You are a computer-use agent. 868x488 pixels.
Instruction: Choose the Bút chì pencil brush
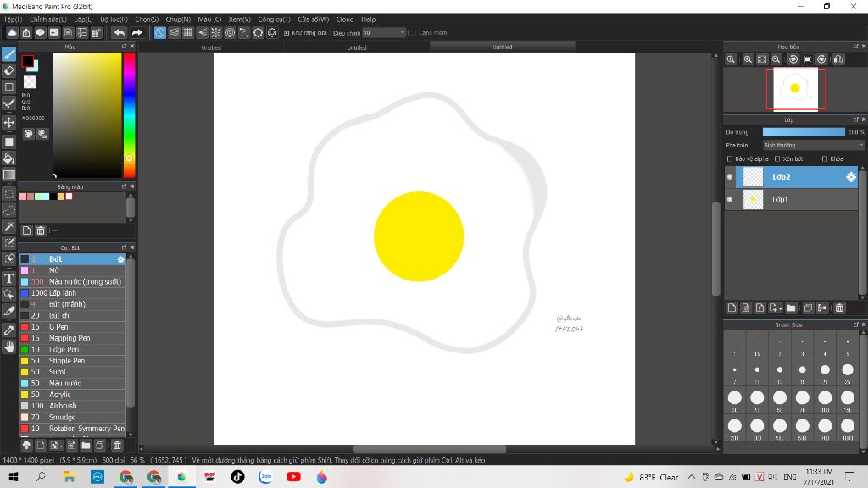[x=73, y=315]
